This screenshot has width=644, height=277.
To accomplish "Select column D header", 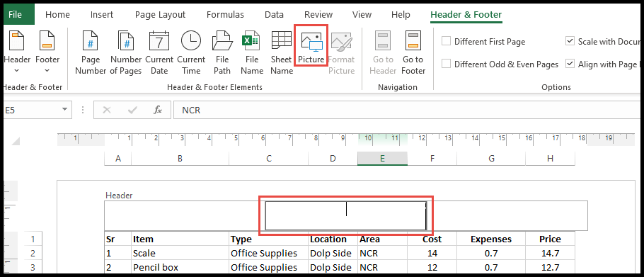I will point(333,159).
